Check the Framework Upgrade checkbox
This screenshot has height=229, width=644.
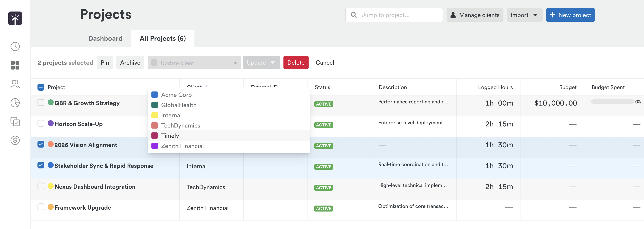[x=41, y=207]
